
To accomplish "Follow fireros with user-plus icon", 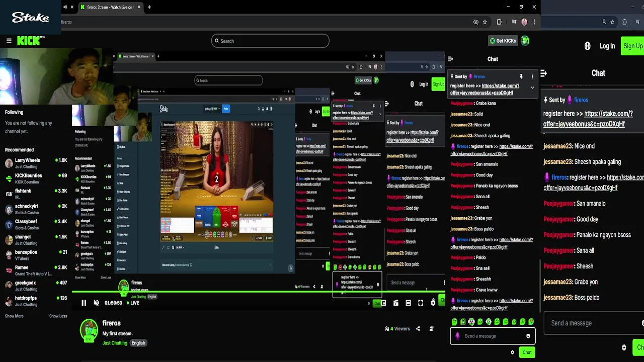I will tap(431, 329).
